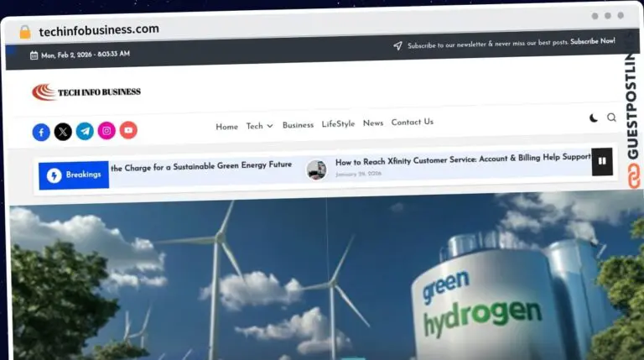Open the X (Twitter) social icon
Viewport: 644px width, 360px height.
coord(63,132)
